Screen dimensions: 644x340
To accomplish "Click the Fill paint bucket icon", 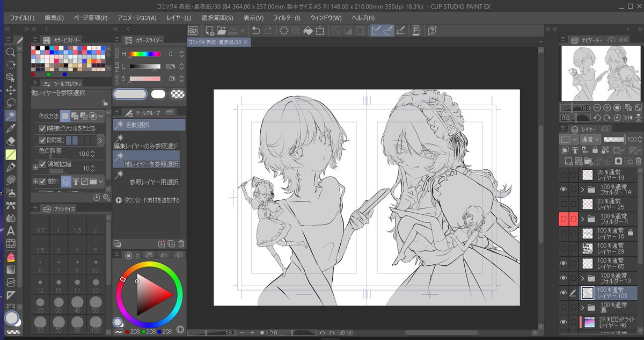I will point(308,31).
